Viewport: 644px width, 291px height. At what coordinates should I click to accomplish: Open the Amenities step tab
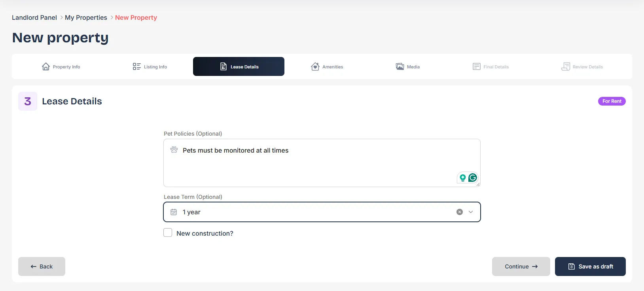(x=327, y=66)
